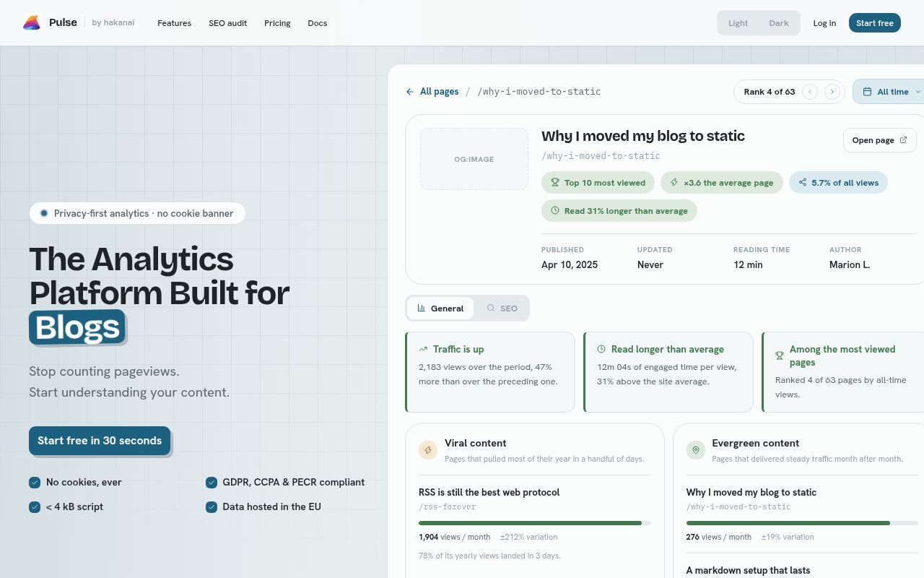Click the ±19% variation text
This screenshot has height=578, width=924.
[788, 537]
